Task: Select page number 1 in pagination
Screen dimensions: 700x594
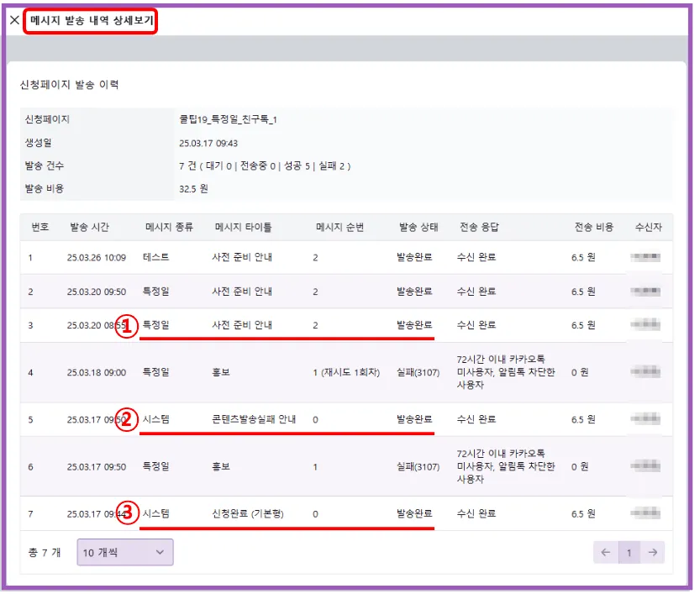Action: pos(629,553)
